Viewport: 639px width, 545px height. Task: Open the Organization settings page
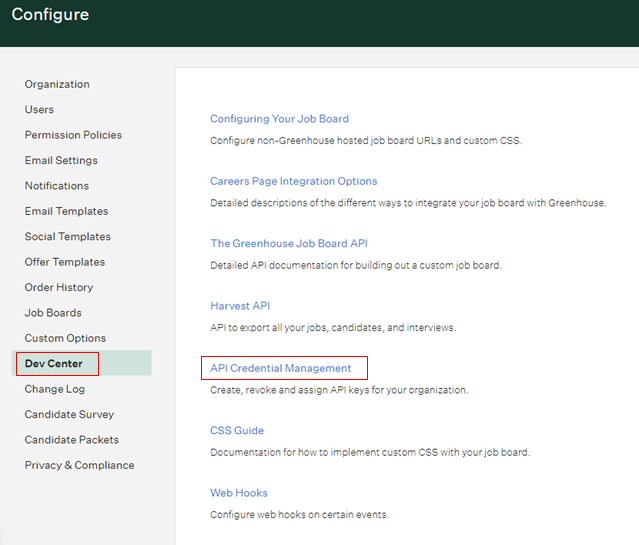point(57,84)
